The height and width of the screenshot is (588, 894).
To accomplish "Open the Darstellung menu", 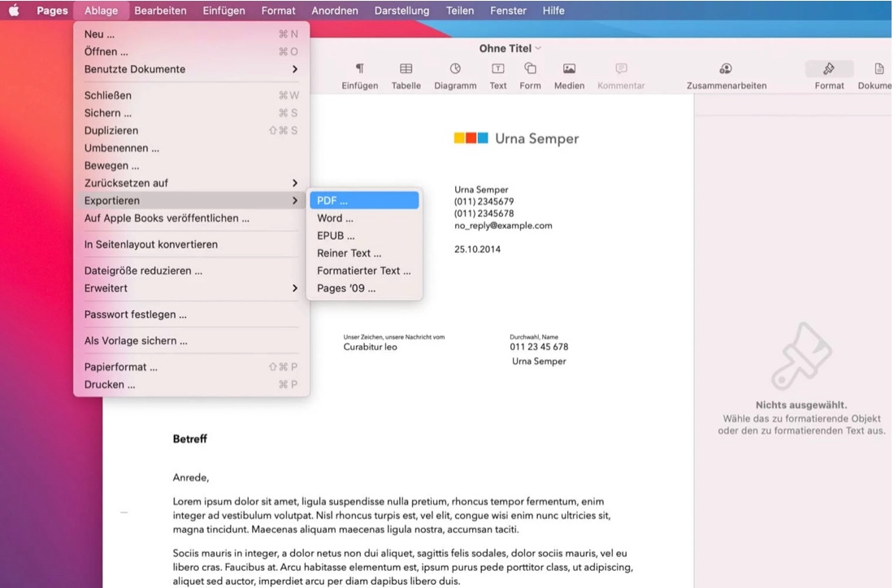I will click(401, 11).
